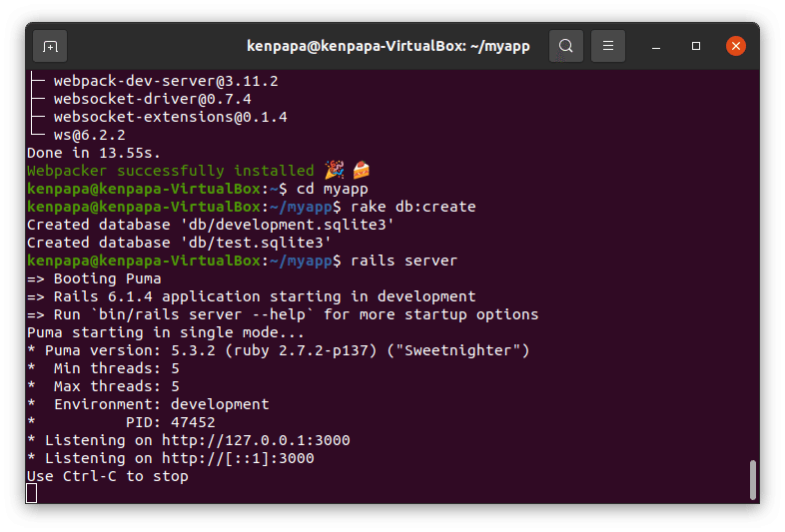Click the party popper emoji
This screenshot has height=532, width=785.
tap(334, 171)
